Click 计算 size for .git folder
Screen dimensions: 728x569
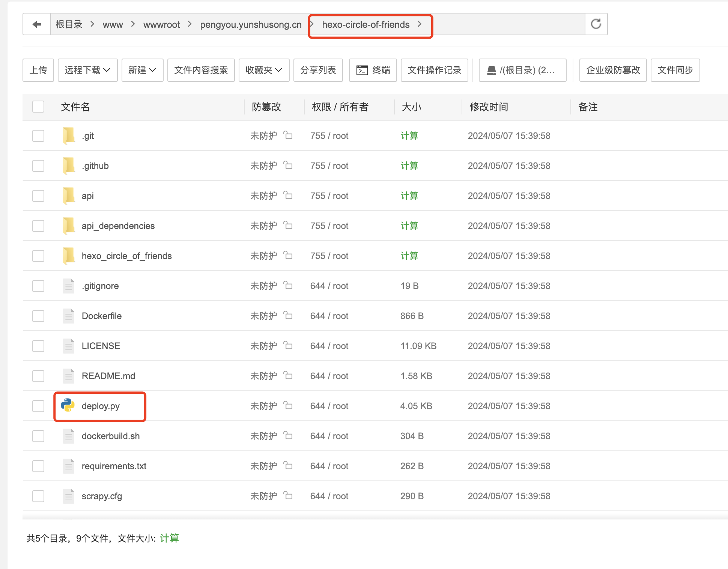coord(409,135)
